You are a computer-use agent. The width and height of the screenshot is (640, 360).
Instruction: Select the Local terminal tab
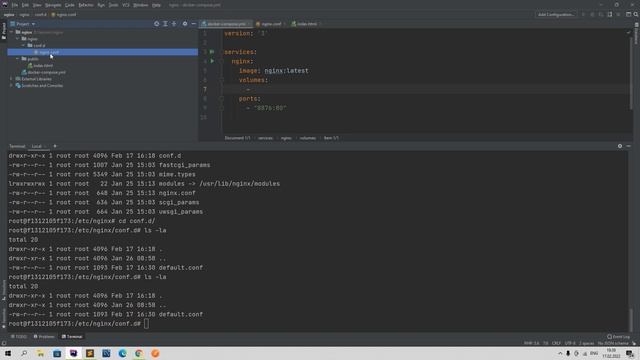pos(37,146)
